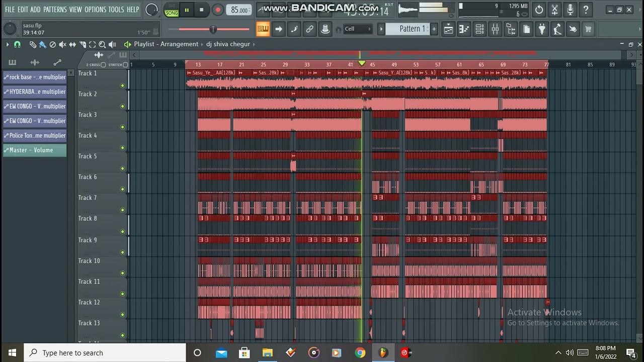Open the help question mark icon
This screenshot has height=362, width=644.
pos(586,10)
